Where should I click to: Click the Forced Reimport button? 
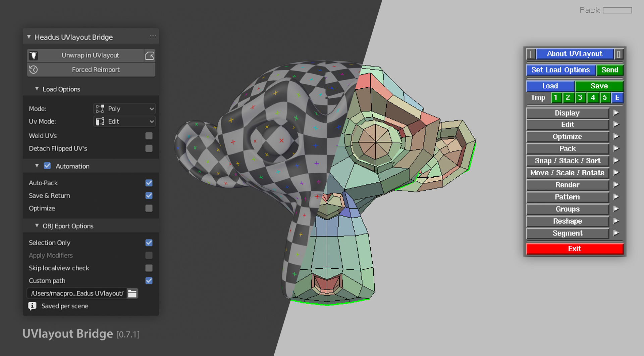(x=91, y=70)
